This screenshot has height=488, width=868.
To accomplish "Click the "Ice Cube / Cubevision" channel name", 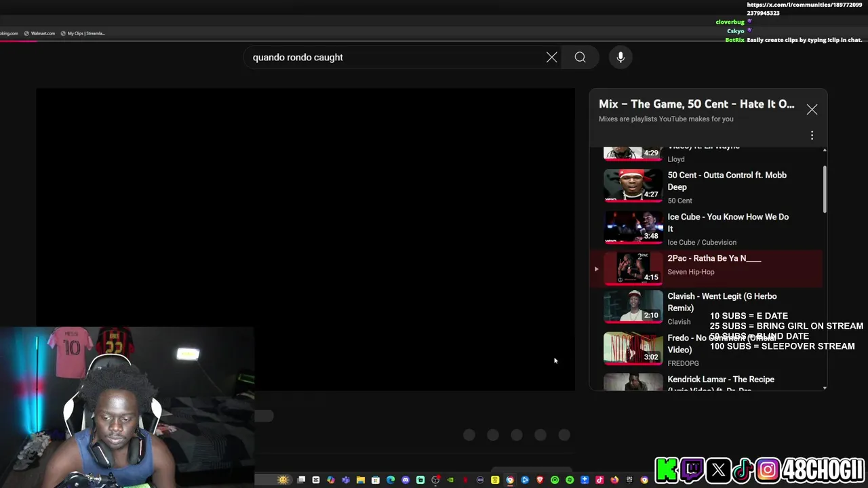I will [702, 242].
